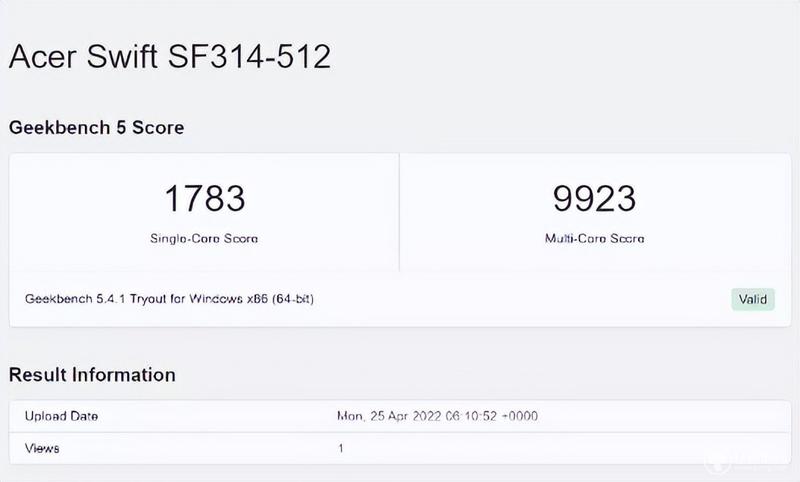Click the Result Information heading
800x482 pixels.
point(92,375)
